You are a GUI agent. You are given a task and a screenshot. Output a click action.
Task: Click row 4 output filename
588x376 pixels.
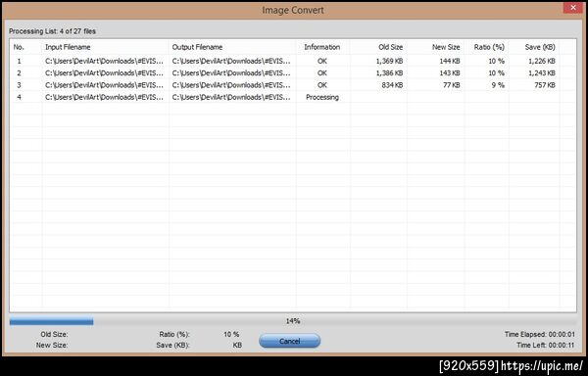point(231,97)
